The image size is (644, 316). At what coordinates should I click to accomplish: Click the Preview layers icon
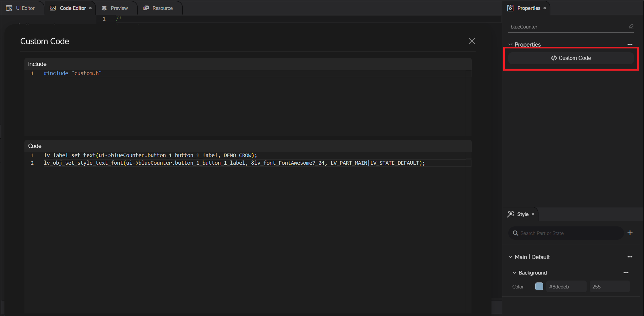[x=104, y=8]
